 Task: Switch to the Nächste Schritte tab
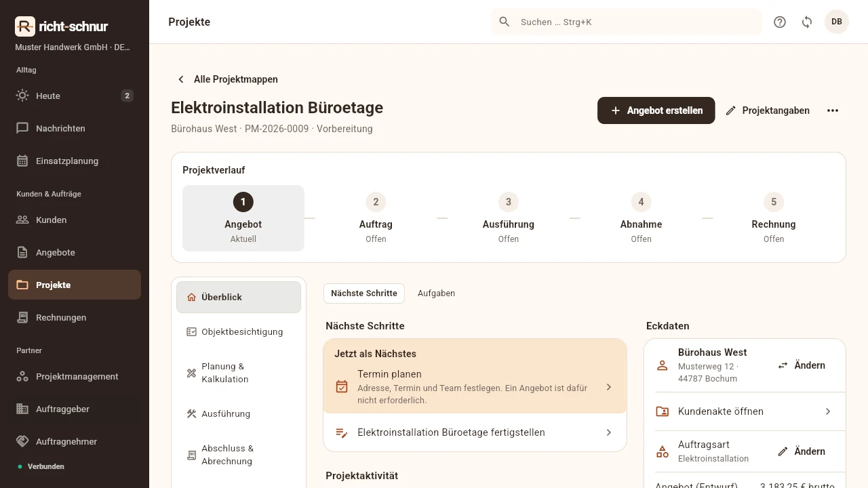coord(364,293)
